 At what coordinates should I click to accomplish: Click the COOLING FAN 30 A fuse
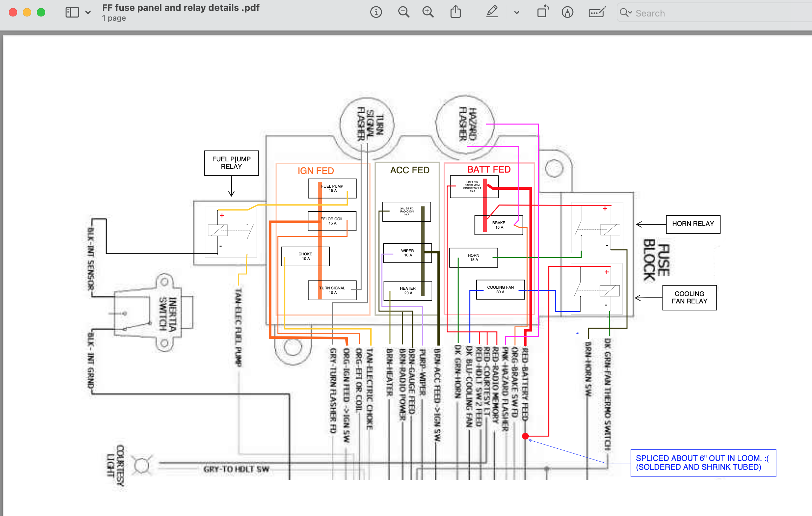(x=500, y=289)
